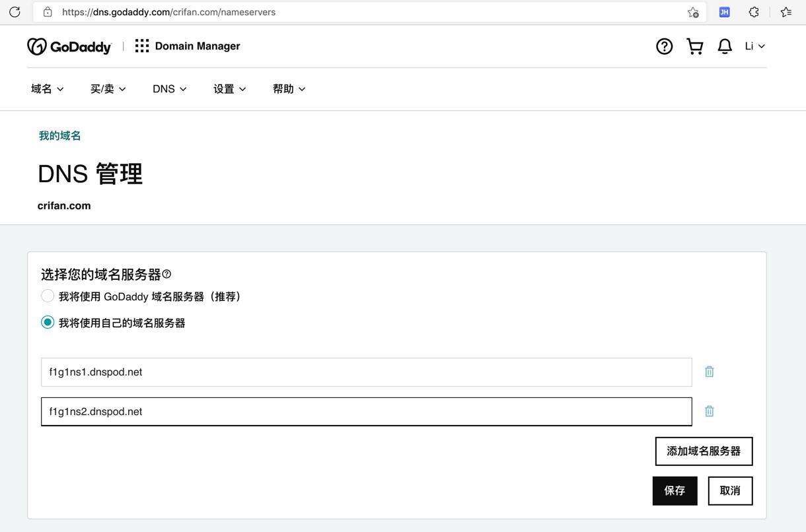This screenshot has height=532, width=806.
Task: Open the Domain Manager link
Action: tap(198, 46)
